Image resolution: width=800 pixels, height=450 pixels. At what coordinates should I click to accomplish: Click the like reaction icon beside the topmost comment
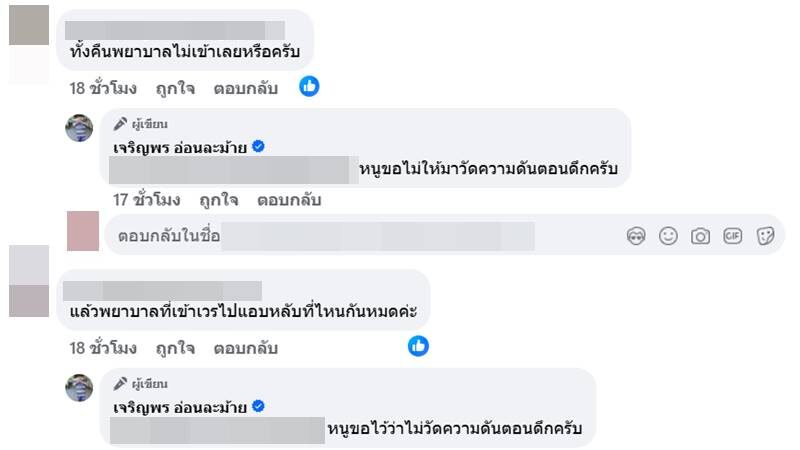click(x=309, y=87)
